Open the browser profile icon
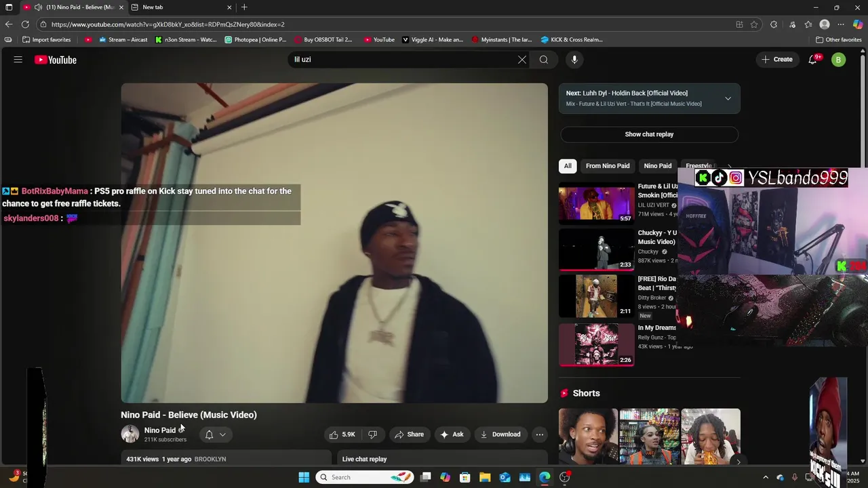 [x=825, y=24]
